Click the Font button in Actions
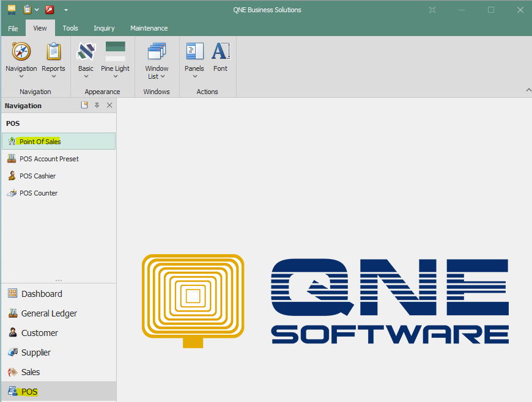The width and height of the screenshot is (532, 402). click(221, 57)
